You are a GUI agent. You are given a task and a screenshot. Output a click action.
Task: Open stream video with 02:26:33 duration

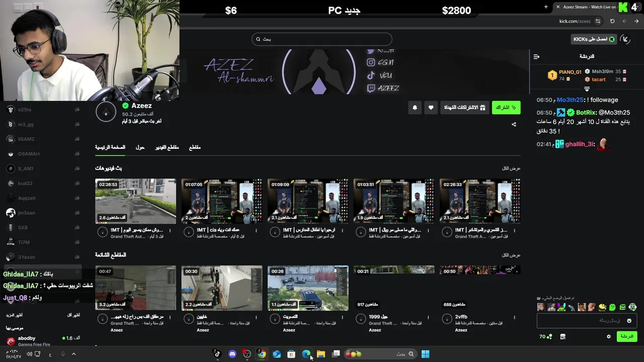coord(480,201)
